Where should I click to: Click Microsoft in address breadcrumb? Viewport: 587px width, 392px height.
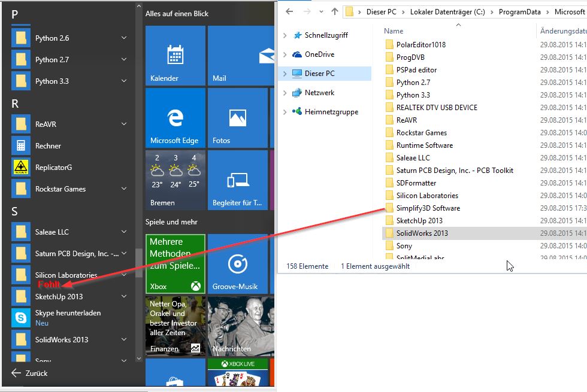pyautogui.click(x=570, y=12)
